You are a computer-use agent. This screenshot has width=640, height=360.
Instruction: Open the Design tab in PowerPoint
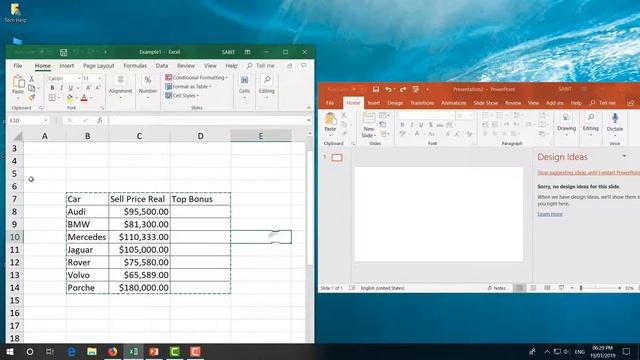point(395,103)
